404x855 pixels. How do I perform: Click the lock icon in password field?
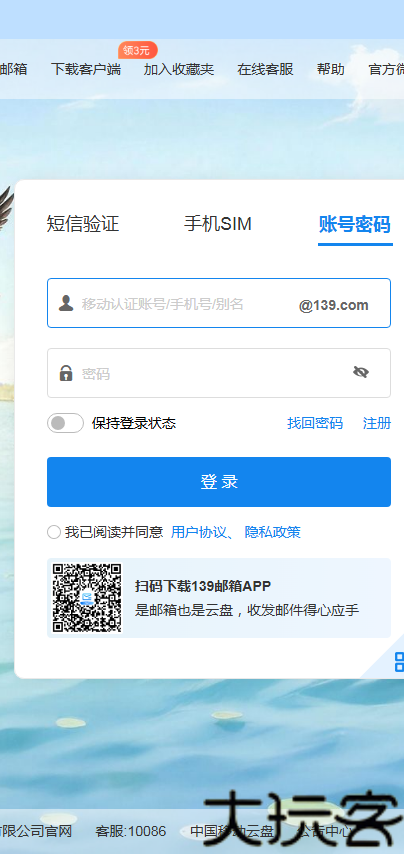[66, 373]
